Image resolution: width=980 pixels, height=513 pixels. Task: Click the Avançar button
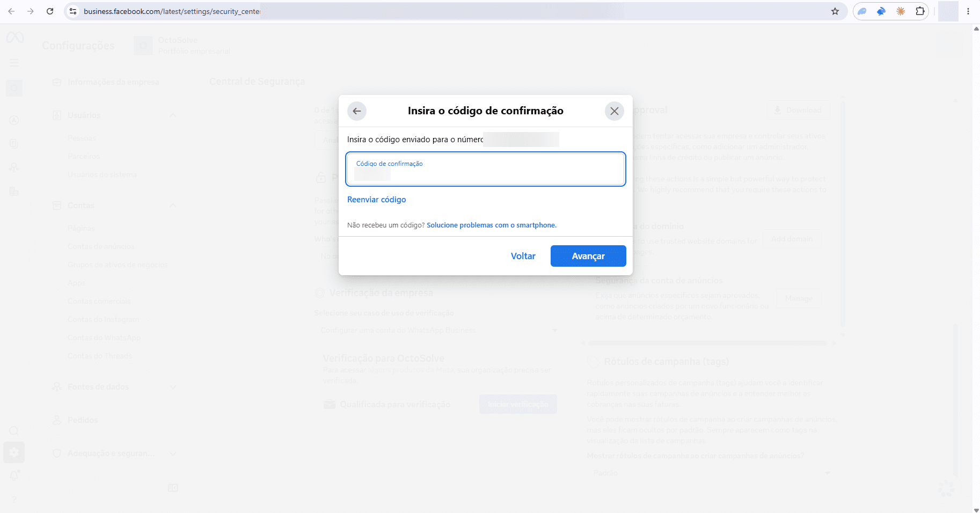(x=588, y=256)
